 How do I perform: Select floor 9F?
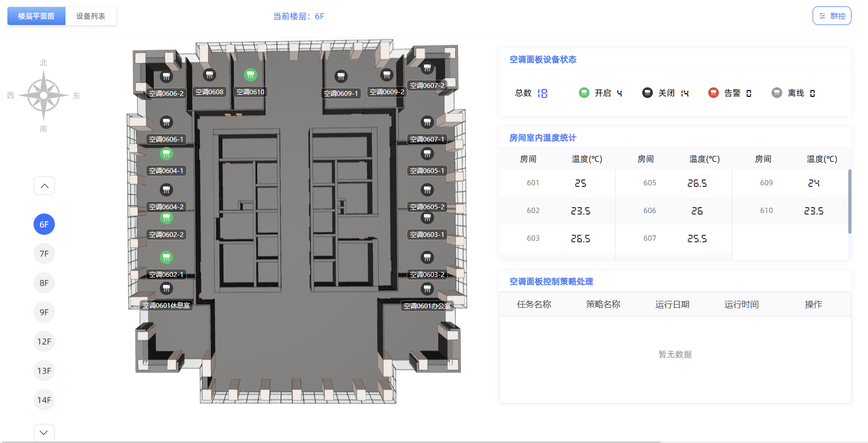tap(44, 312)
